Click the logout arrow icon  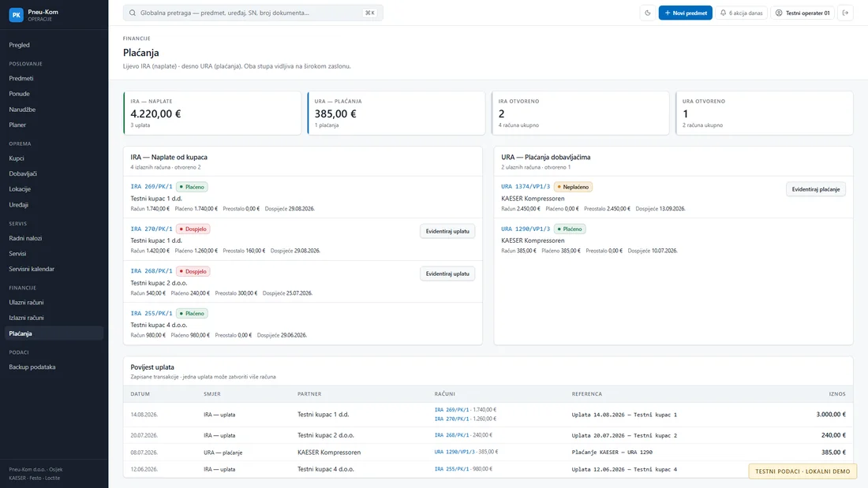coord(845,13)
